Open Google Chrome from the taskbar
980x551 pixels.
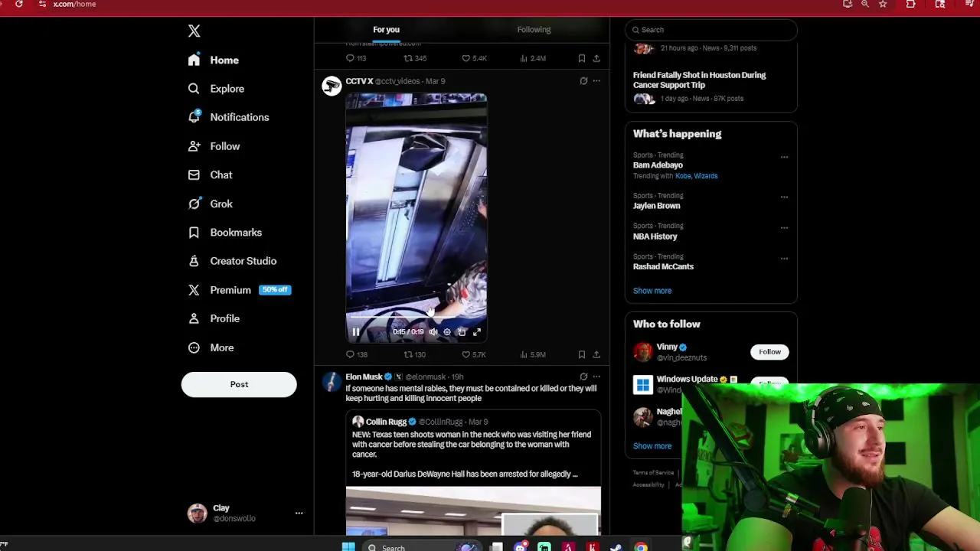click(x=641, y=546)
